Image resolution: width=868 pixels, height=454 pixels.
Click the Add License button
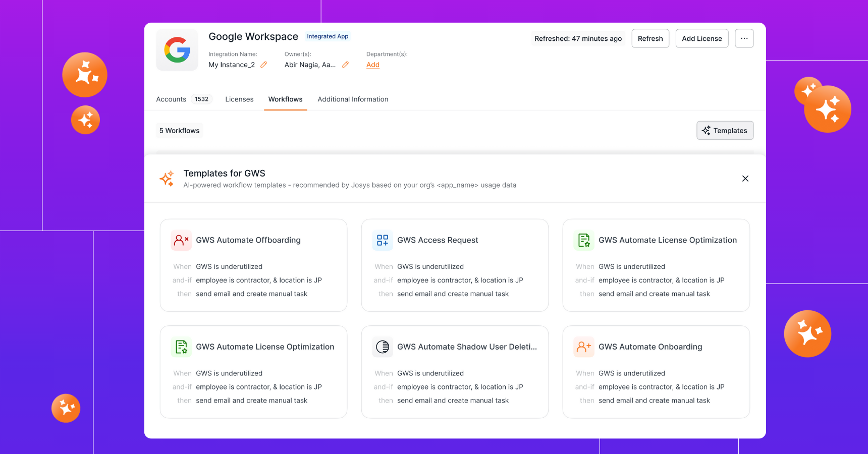point(701,38)
